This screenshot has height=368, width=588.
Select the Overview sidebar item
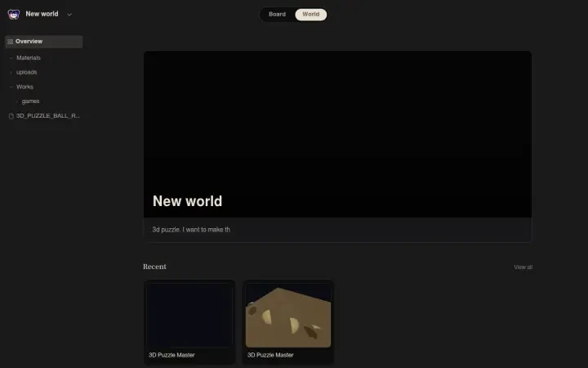[44, 42]
